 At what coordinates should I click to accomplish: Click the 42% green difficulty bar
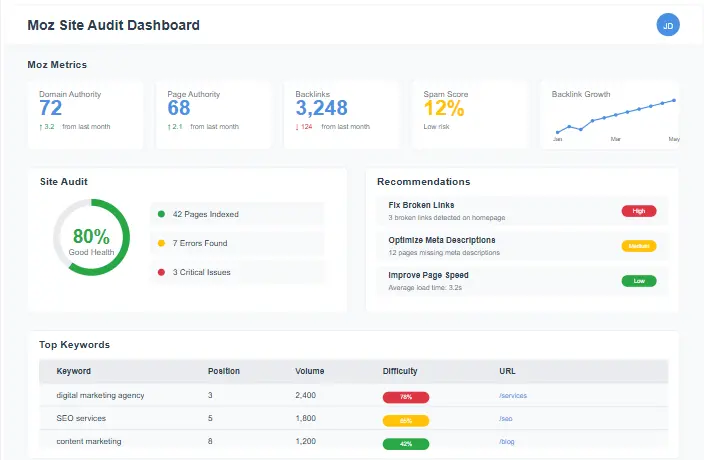[x=406, y=444]
